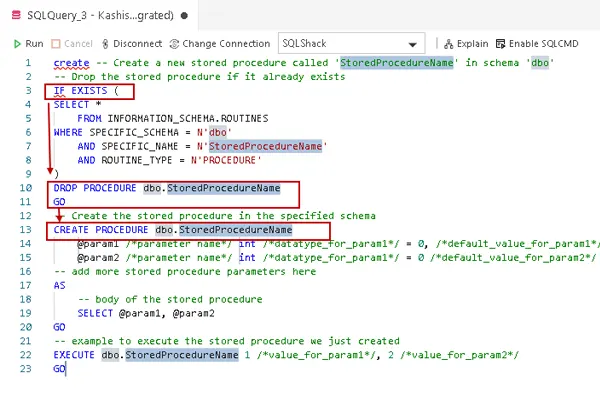Click the Explain plan icon
600x400 pixels.
pyautogui.click(x=448, y=44)
